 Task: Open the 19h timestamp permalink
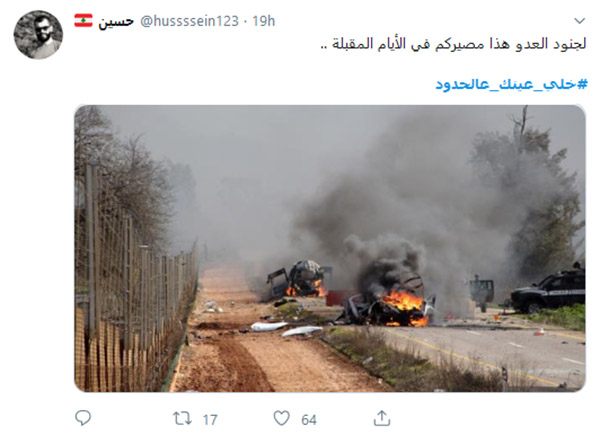(x=264, y=21)
